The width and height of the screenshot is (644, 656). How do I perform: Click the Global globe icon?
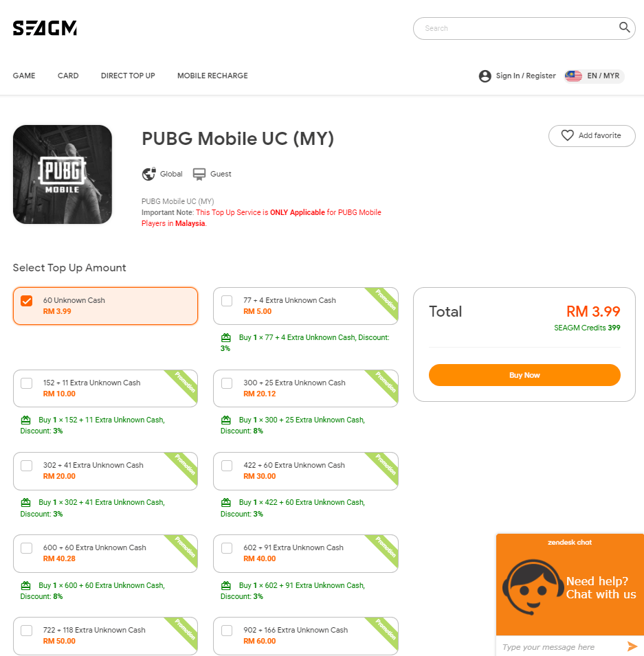point(148,174)
